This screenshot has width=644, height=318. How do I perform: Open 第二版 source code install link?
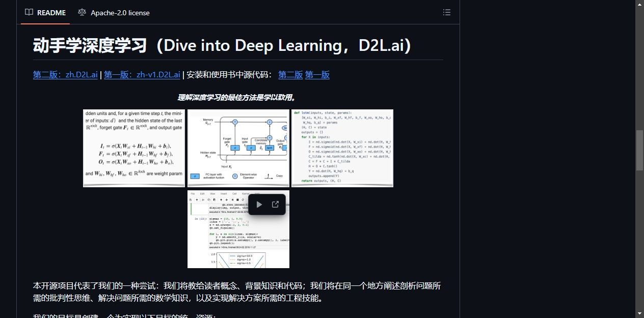(290, 75)
